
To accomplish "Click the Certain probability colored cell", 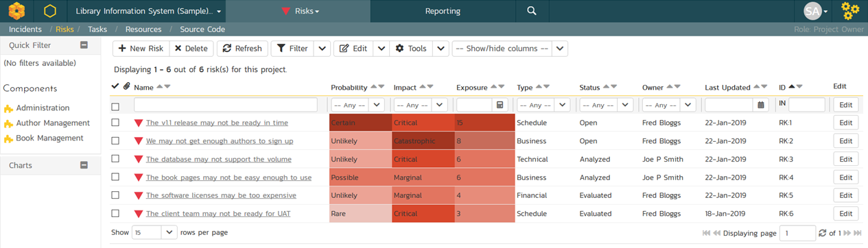I will pyautogui.click(x=361, y=123).
